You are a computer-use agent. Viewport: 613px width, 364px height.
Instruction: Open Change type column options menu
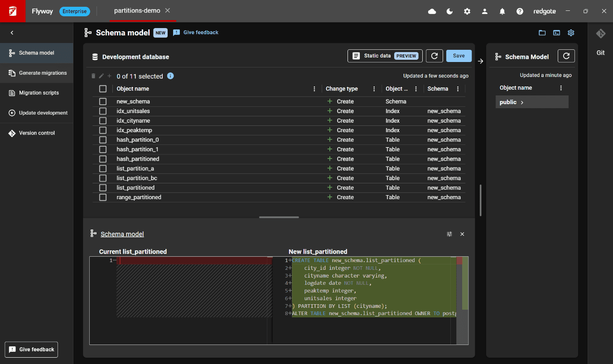coord(374,89)
